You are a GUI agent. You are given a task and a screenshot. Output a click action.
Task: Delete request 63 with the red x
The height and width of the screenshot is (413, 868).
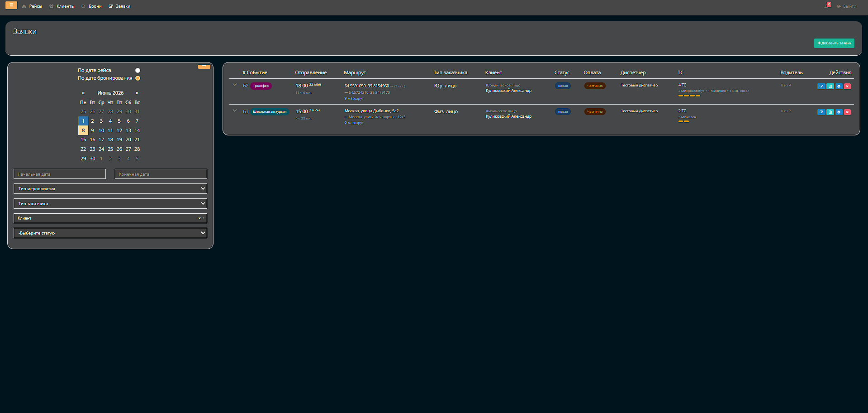pyautogui.click(x=847, y=112)
